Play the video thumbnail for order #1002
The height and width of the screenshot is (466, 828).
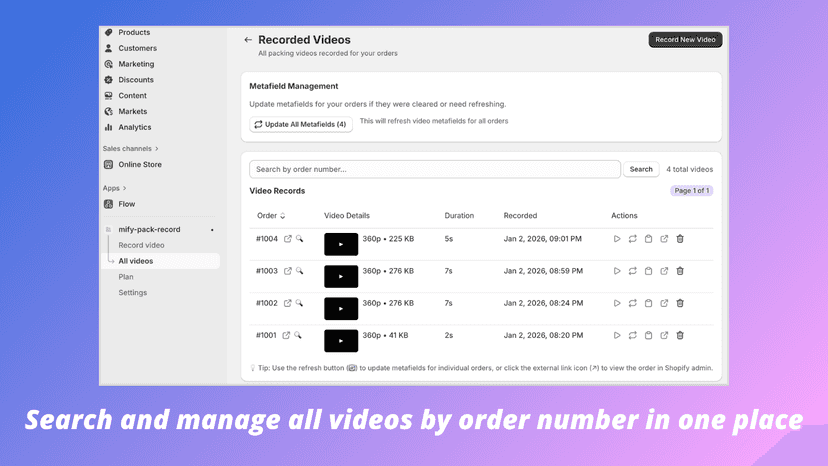pos(341,309)
